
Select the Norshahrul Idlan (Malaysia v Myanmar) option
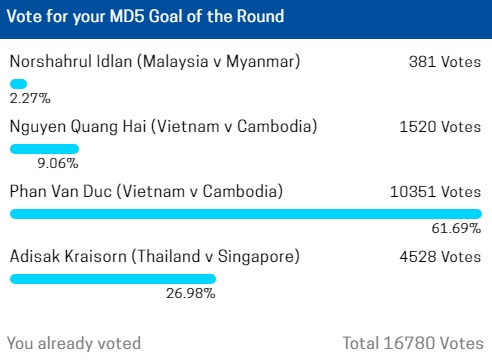click(155, 62)
